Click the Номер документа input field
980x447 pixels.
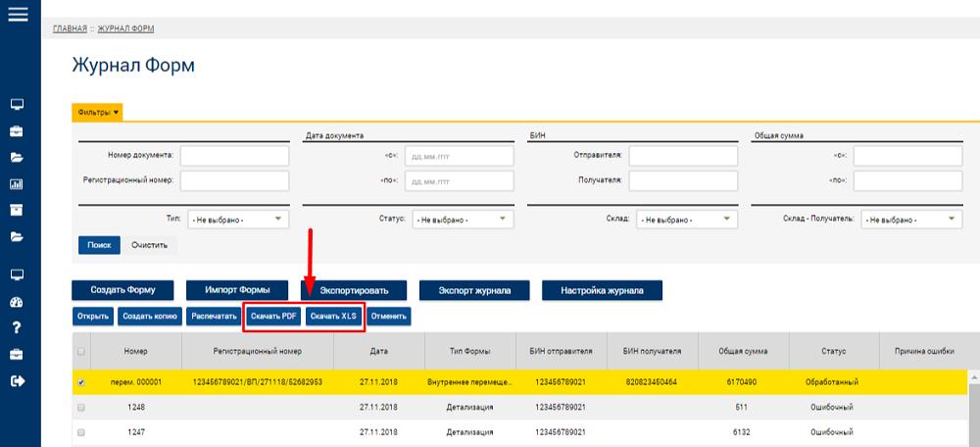(235, 156)
